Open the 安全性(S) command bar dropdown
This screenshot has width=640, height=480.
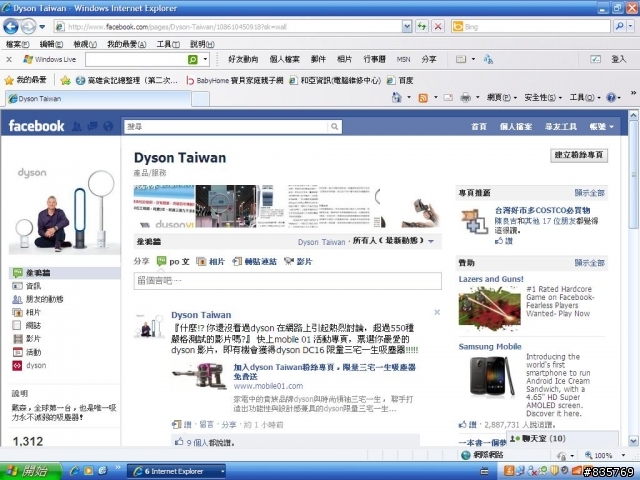pos(543,98)
